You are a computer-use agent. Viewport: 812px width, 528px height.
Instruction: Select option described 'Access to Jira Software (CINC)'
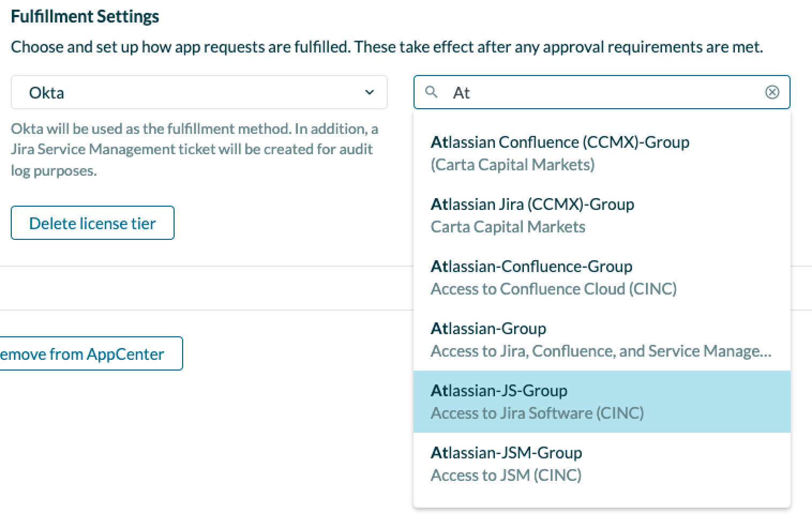(x=537, y=413)
